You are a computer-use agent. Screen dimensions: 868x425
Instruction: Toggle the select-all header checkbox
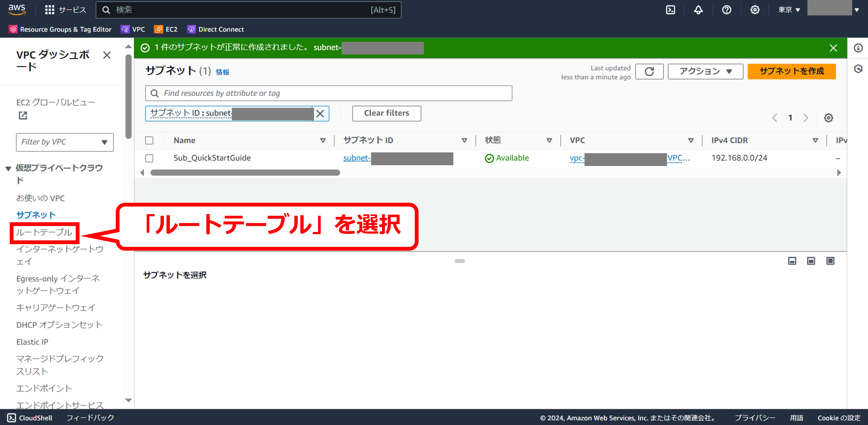(149, 140)
